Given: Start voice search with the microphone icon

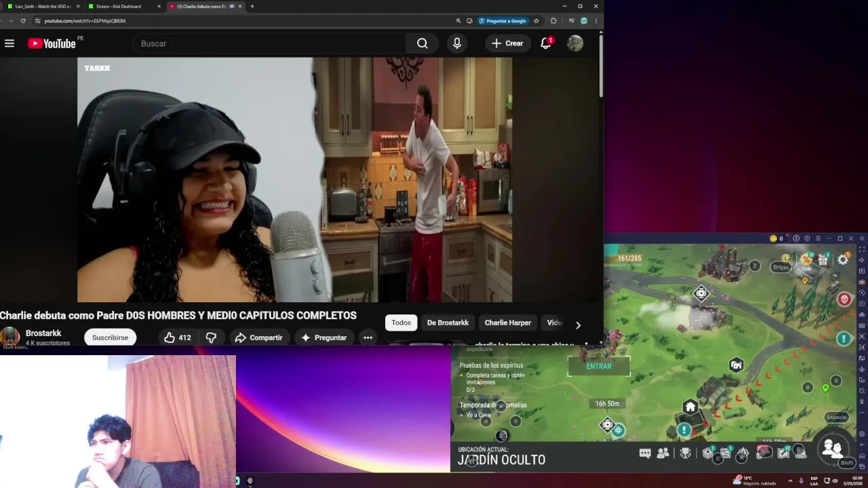Looking at the screenshot, I should 457,43.
